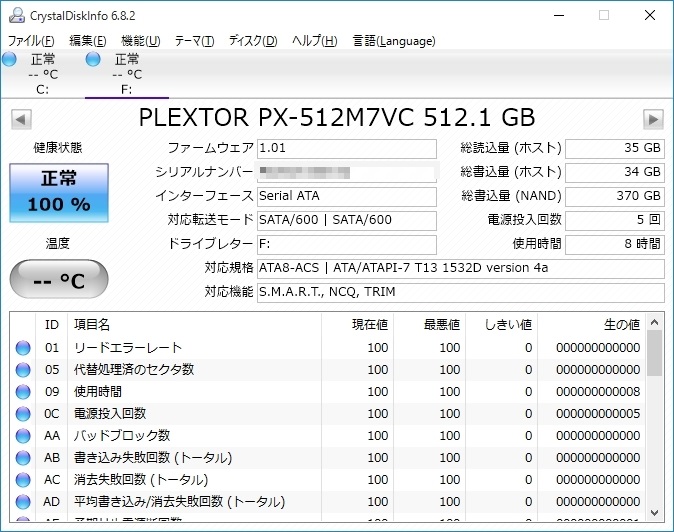Select the 消去失敗回数 (トータル) row
This screenshot has height=532, width=674.
327,480
